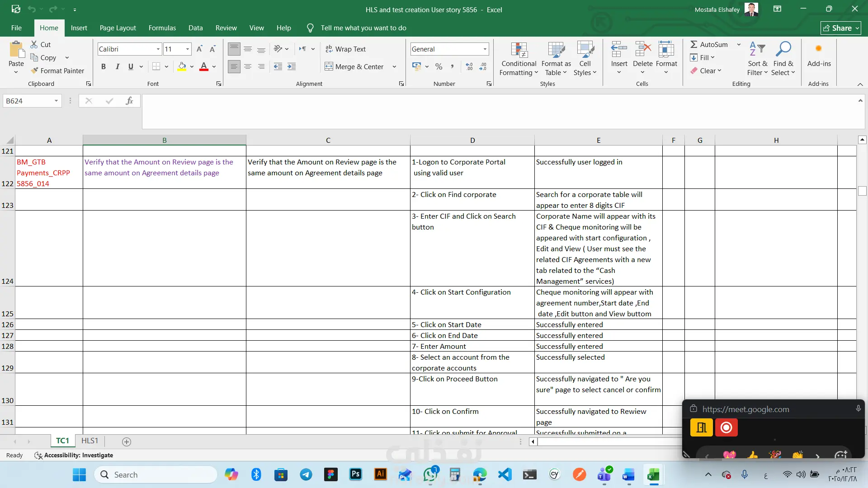Open the Calibri font name dropdown
Viewport: 868px width, 488px height.
pos(158,49)
